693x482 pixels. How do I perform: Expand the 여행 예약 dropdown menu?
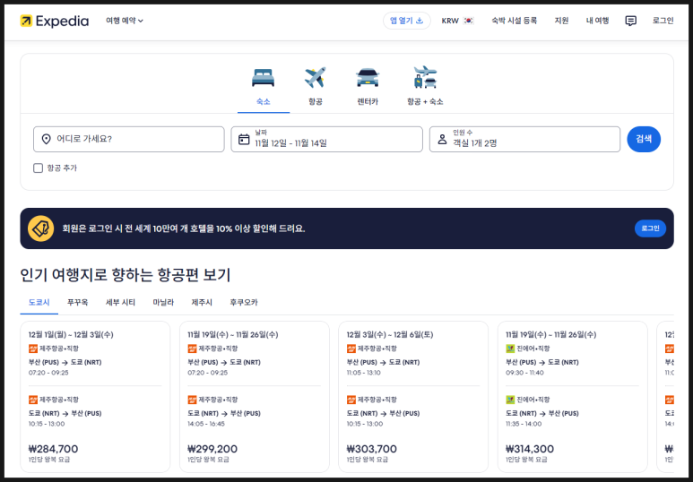[124, 21]
